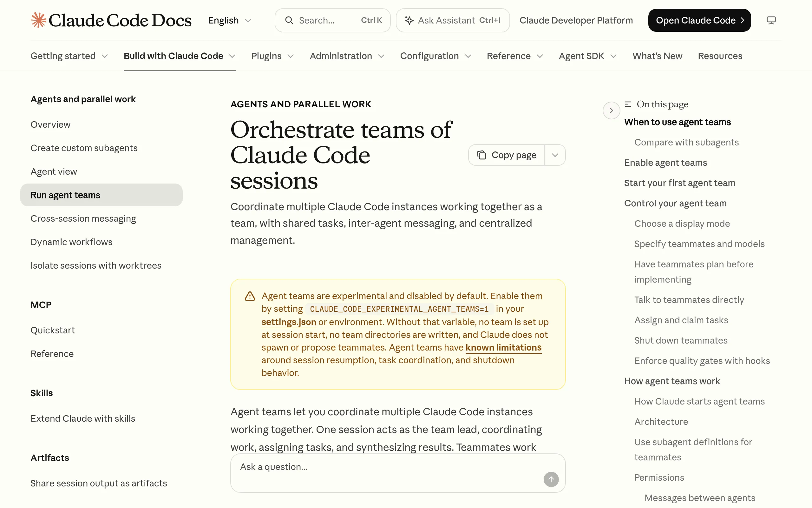The image size is (812, 508).
Task: Expand the Reference navigation dropdown
Action: [x=515, y=56]
